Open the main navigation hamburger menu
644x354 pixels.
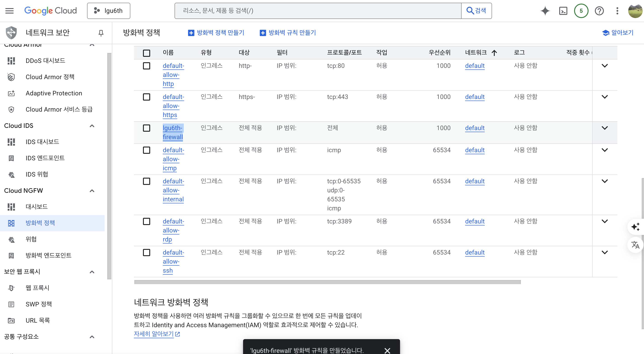pyautogui.click(x=9, y=11)
